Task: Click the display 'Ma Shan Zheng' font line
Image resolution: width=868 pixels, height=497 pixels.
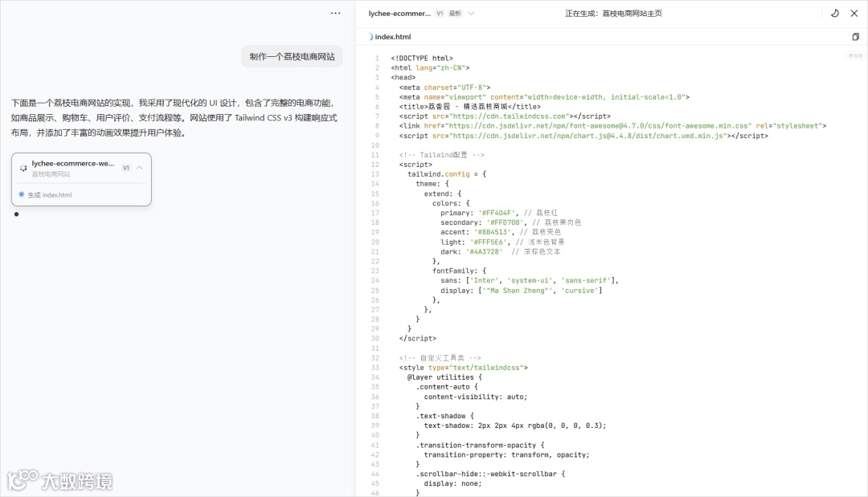Action: [522, 290]
